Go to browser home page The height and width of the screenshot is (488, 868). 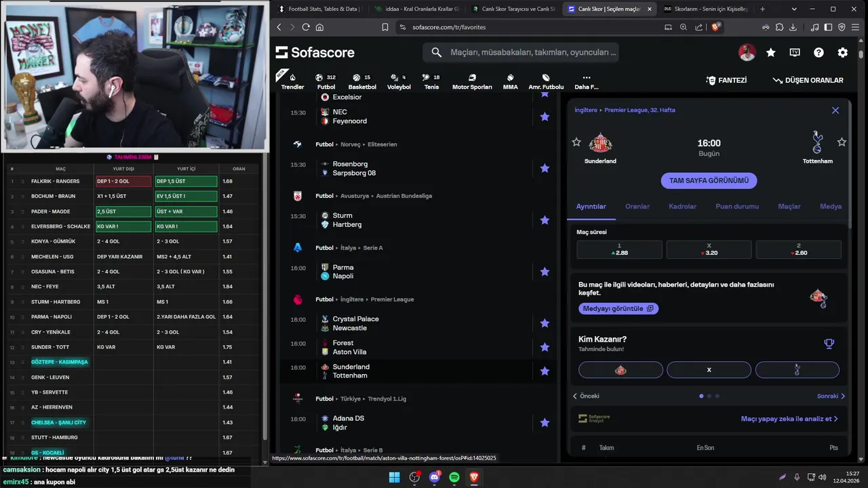click(320, 27)
